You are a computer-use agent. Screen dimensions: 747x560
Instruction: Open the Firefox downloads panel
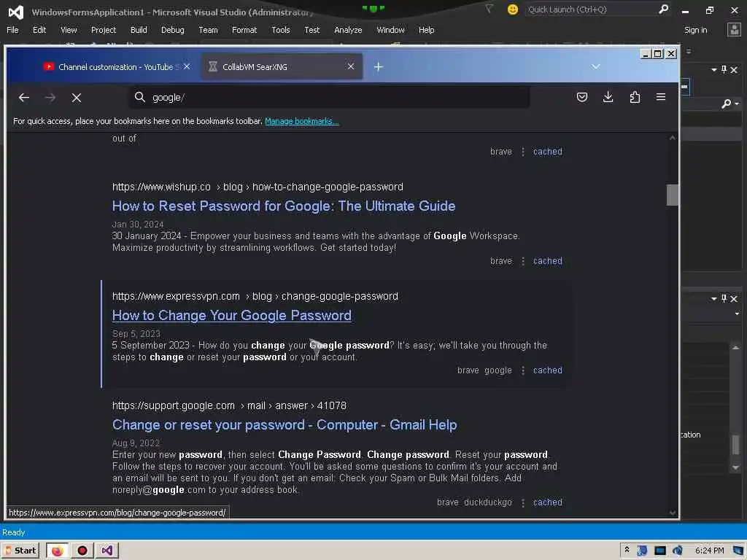tap(608, 97)
